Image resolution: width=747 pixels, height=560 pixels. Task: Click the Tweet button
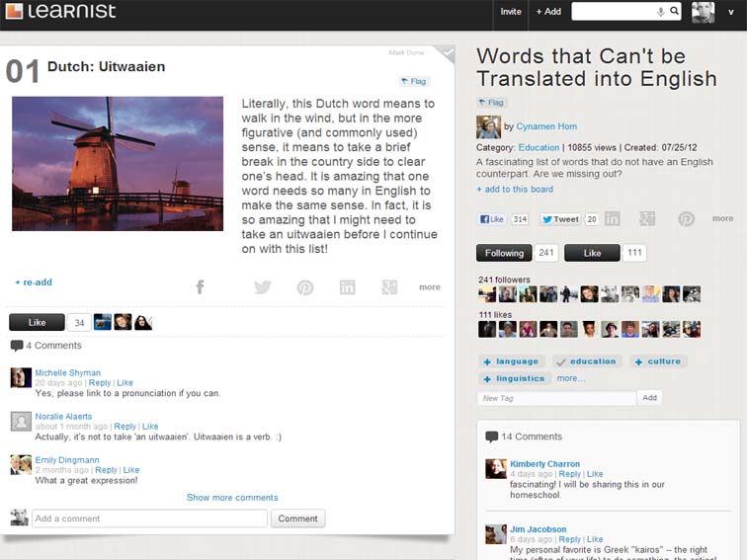560,219
